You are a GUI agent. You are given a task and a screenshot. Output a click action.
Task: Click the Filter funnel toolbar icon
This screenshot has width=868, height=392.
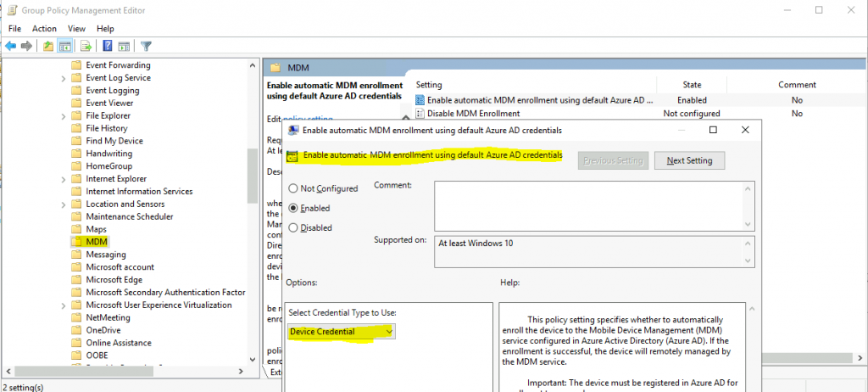point(146,46)
